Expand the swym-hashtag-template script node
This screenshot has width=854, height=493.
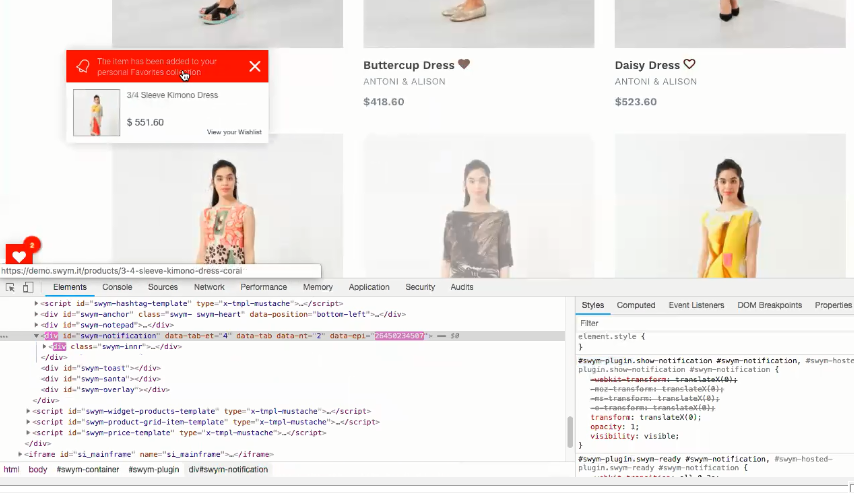36,303
